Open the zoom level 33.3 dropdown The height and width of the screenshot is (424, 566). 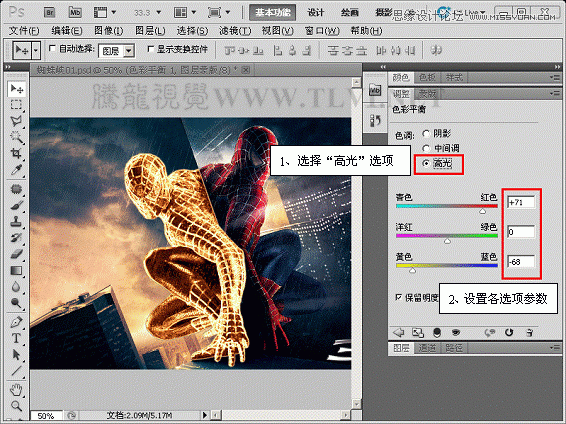coord(159,13)
